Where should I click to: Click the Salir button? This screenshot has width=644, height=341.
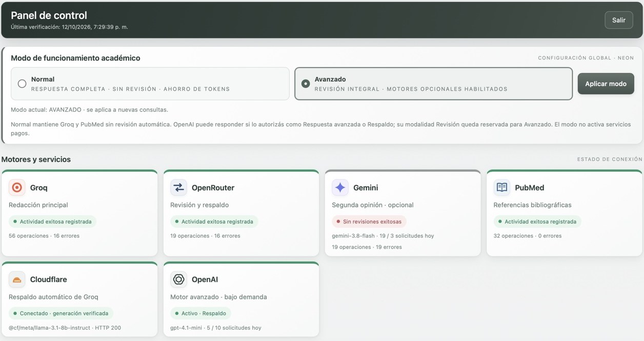619,20
